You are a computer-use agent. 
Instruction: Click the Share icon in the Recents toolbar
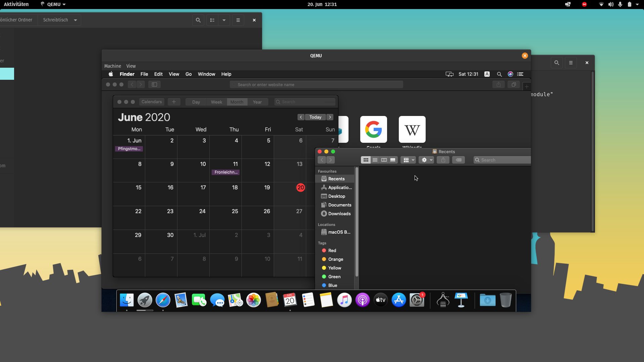443,160
